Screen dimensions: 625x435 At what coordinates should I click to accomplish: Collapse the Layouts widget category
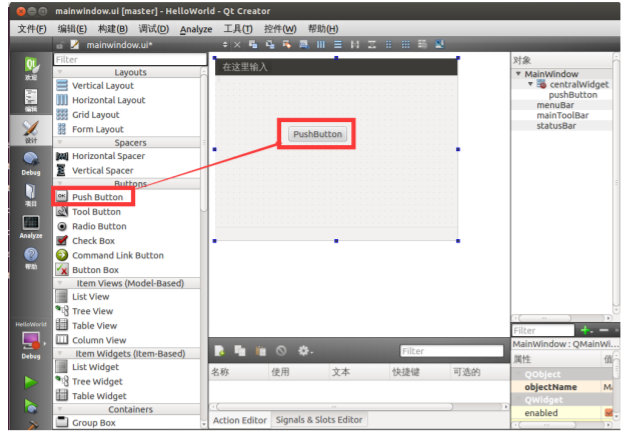click(60, 72)
